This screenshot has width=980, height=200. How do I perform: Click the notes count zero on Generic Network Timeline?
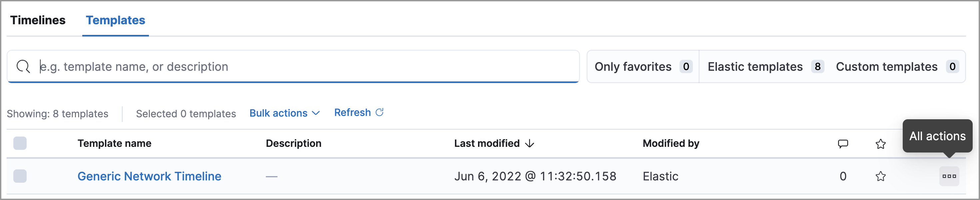click(x=843, y=176)
